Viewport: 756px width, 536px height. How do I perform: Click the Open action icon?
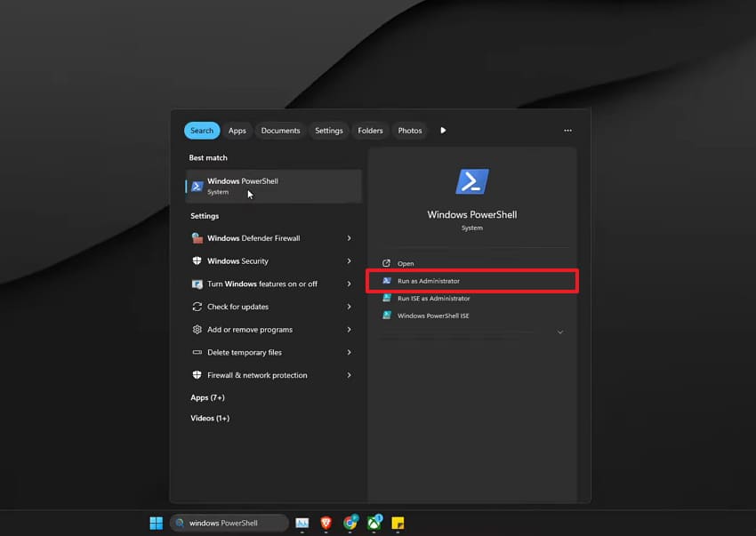point(386,263)
